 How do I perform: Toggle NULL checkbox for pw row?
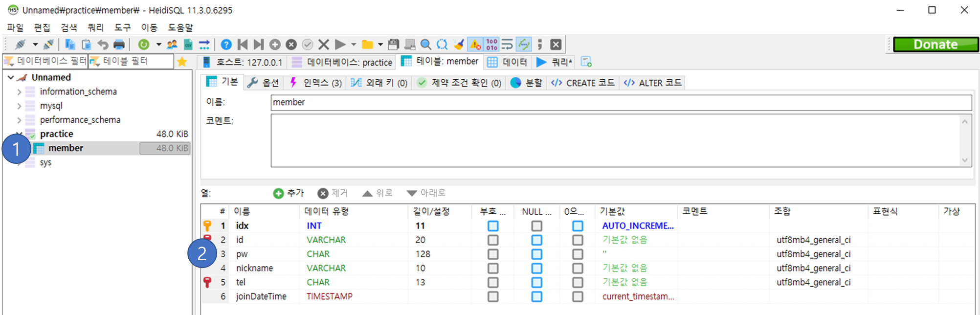coord(537,254)
